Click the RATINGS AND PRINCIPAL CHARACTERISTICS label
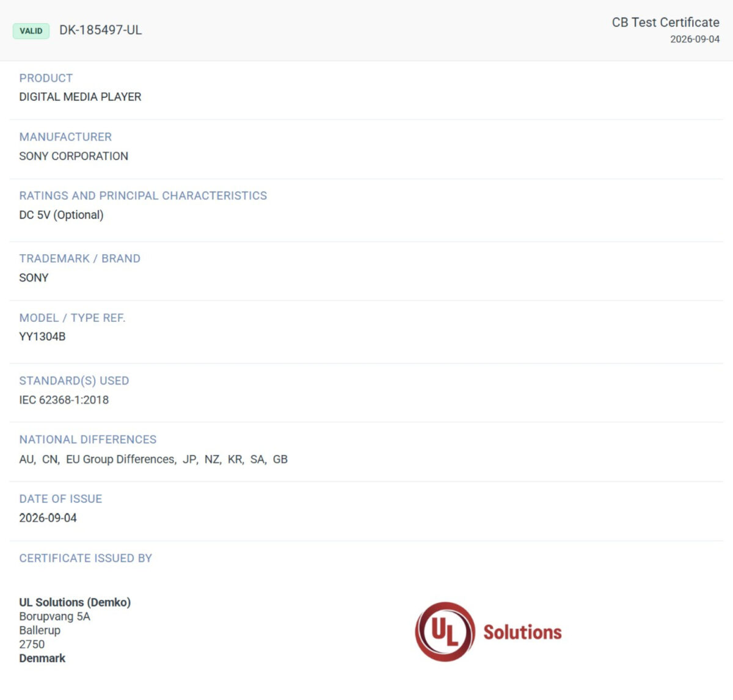Viewport: 733px width, 700px height. [x=143, y=195]
